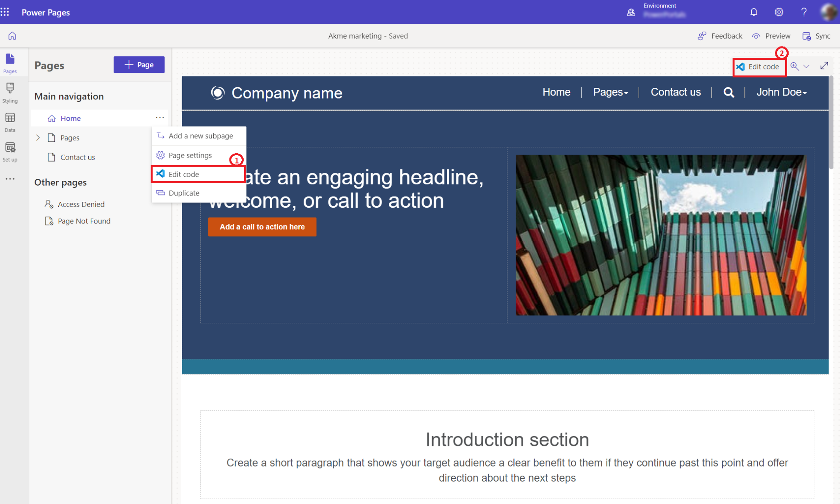Toggle the search icon in site navigation

(729, 92)
